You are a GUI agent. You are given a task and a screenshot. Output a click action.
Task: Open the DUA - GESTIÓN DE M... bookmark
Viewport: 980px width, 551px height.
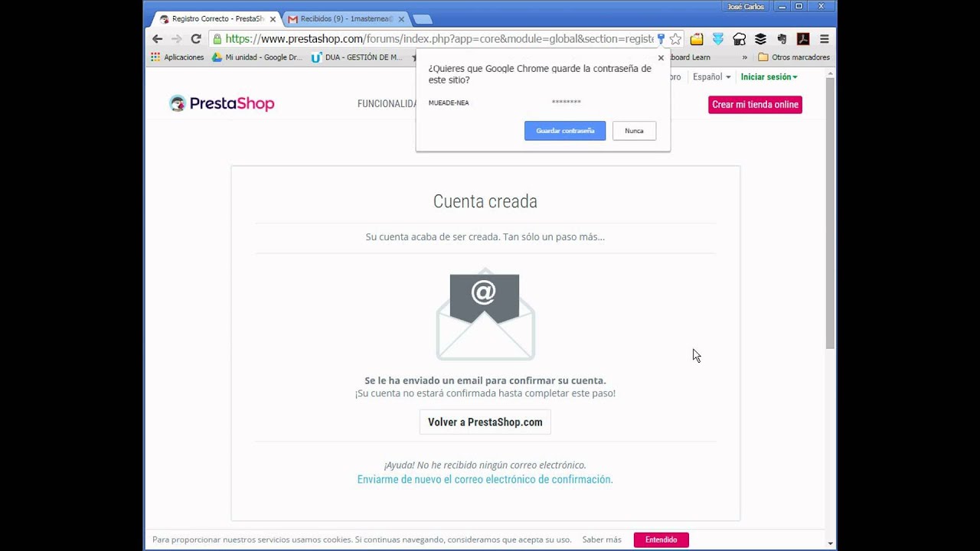pos(357,57)
